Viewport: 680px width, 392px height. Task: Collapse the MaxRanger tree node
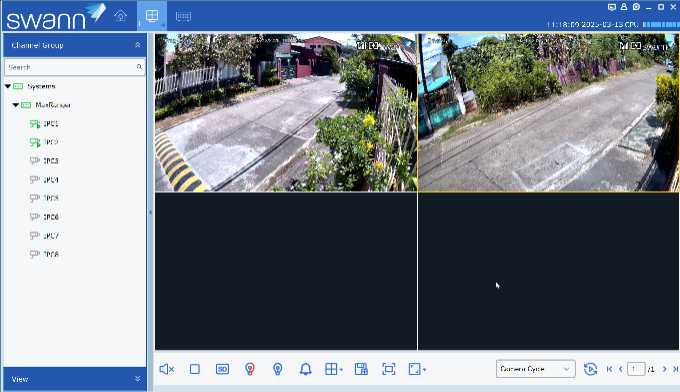16,105
